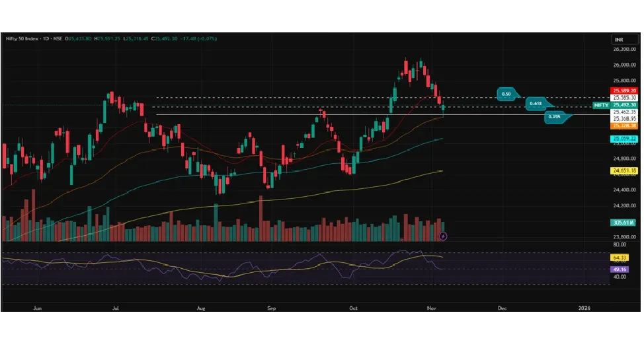This screenshot has width=644, height=362.
Task: Click the purple lightning event icon
Action: [443, 235]
